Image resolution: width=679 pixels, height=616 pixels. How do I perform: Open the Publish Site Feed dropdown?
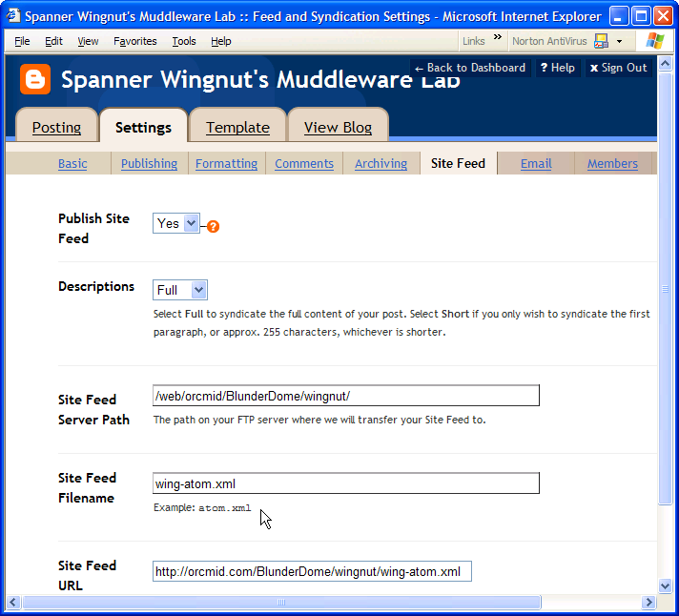point(191,223)
